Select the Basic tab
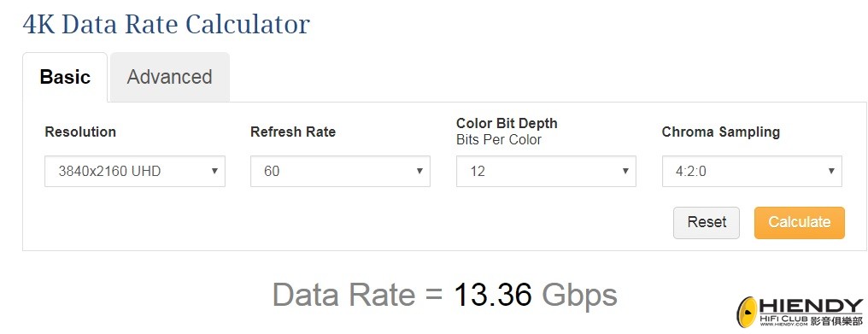This screenshot has width=868, height=334. 65,77
